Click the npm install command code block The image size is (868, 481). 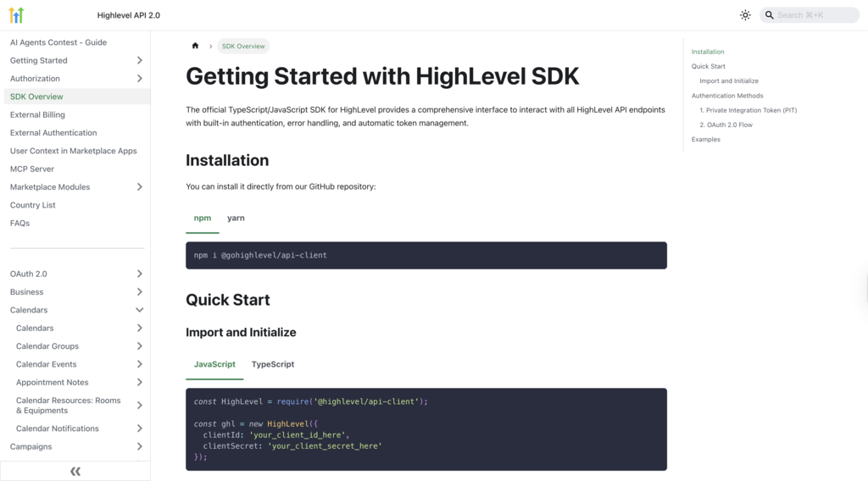[426, 256]
